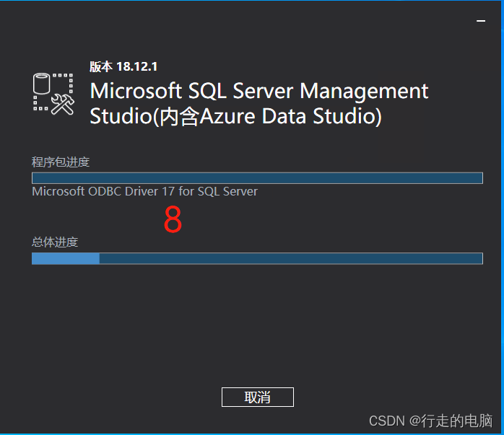Minimize the installer window

[x=481, y=21]
